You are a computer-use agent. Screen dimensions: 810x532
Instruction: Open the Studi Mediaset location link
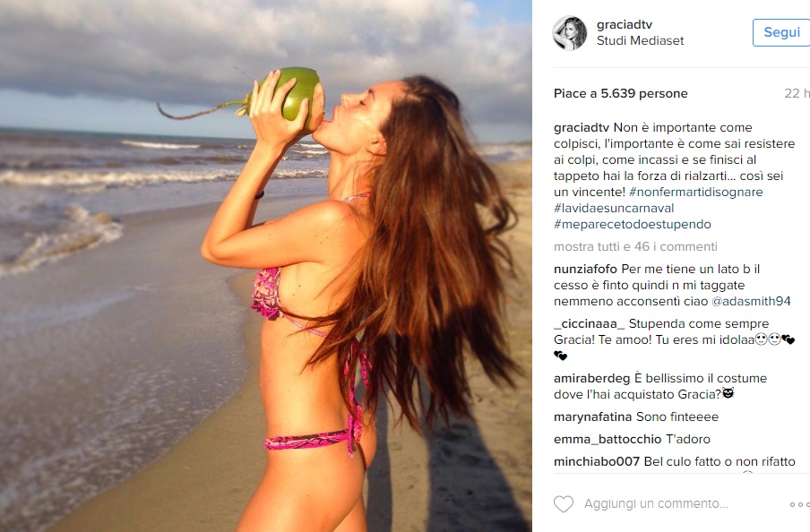pos(640,41)
